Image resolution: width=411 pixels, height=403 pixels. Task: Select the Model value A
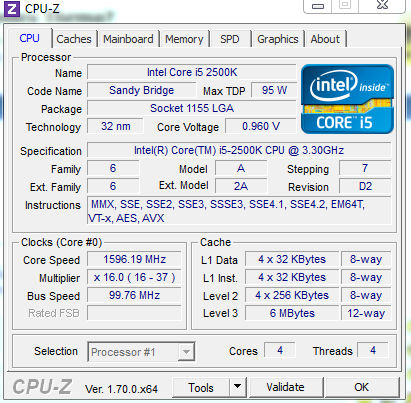tap(241, 168)
